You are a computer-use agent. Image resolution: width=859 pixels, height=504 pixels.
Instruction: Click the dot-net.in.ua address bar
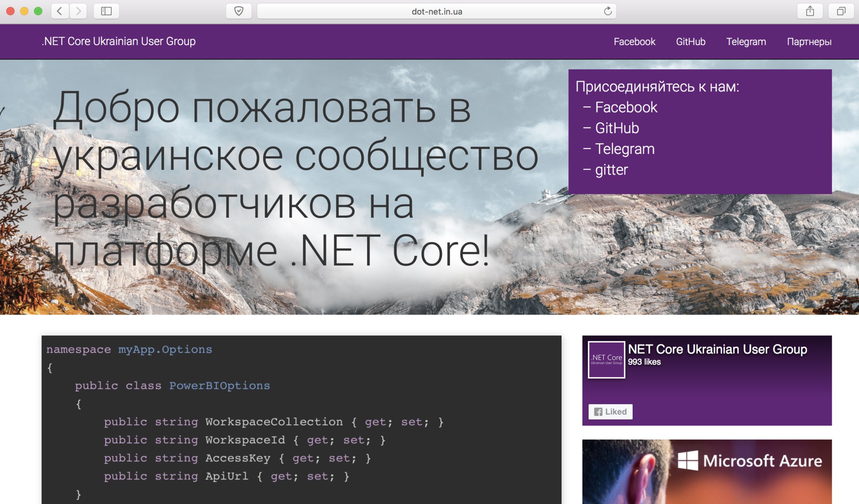pyautogui.click(x=437, y=11)
